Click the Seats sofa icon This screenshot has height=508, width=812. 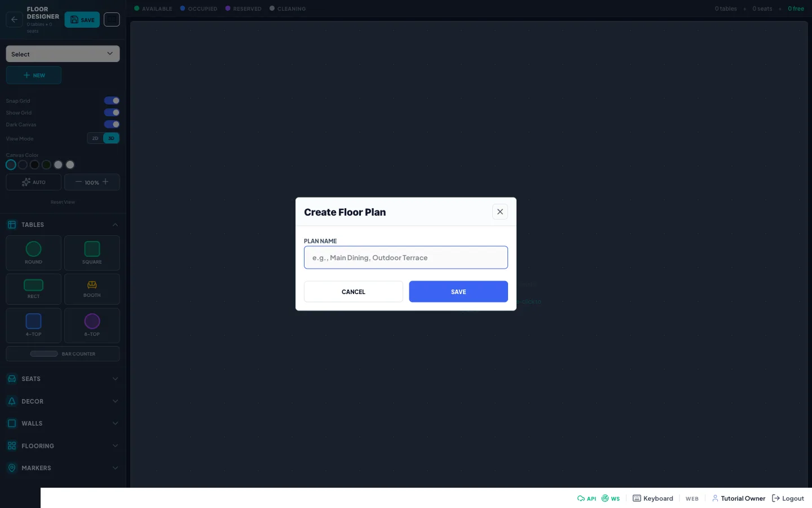(12, 379)
